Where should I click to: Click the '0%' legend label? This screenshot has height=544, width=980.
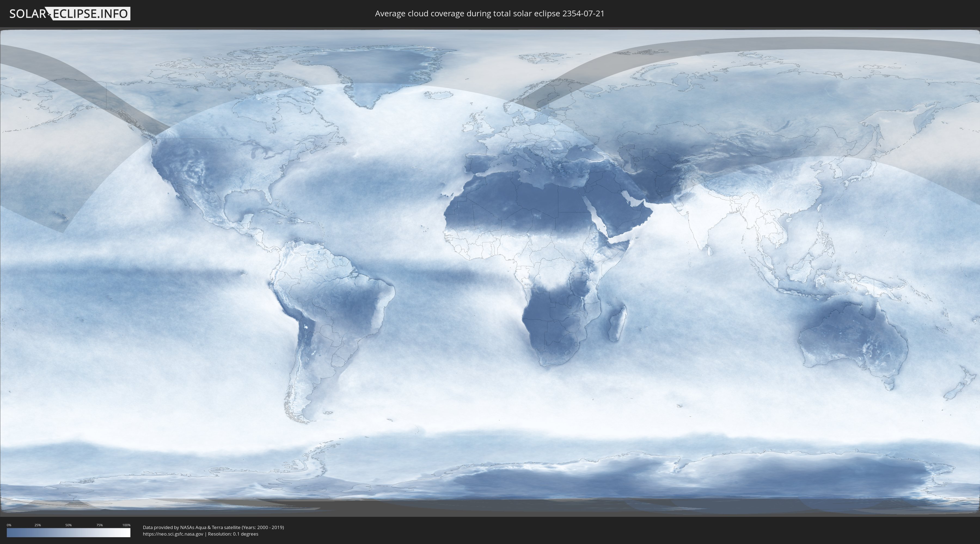point(9,525)
